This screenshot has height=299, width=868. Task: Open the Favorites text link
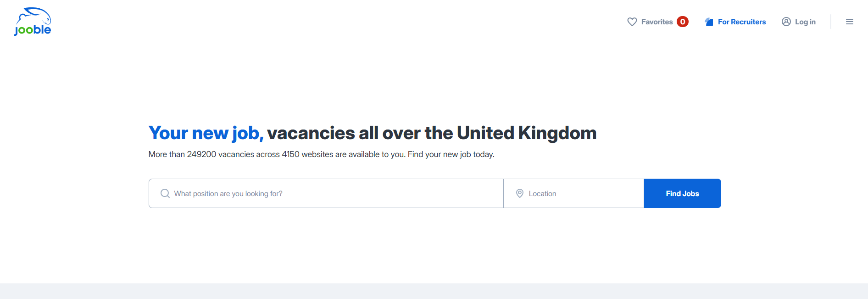coord(657,22)
